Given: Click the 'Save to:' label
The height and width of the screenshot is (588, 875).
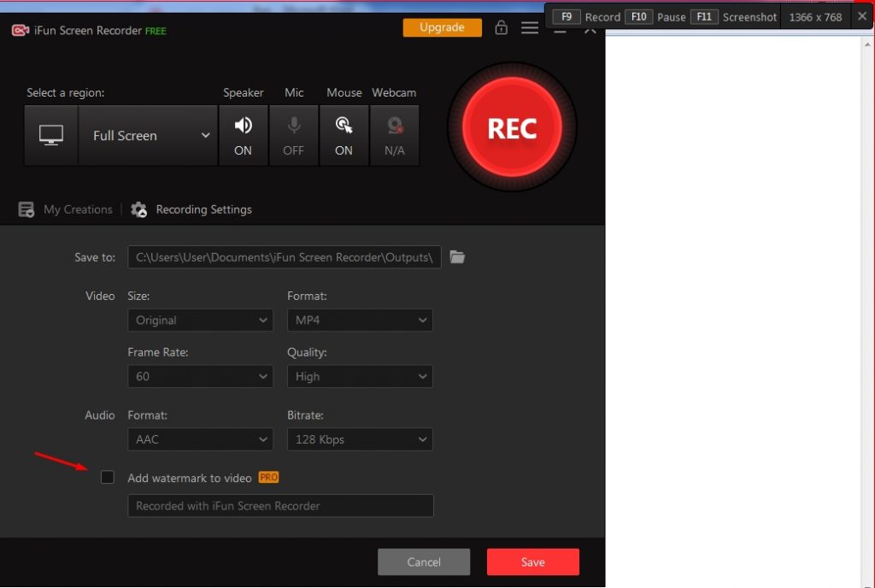Looking at the screenshot, I should 95,257.
